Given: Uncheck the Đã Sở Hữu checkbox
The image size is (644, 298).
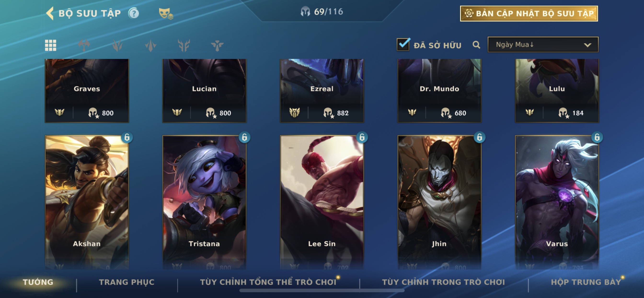Looking at the screenshot, I should [x=403, y=44].
